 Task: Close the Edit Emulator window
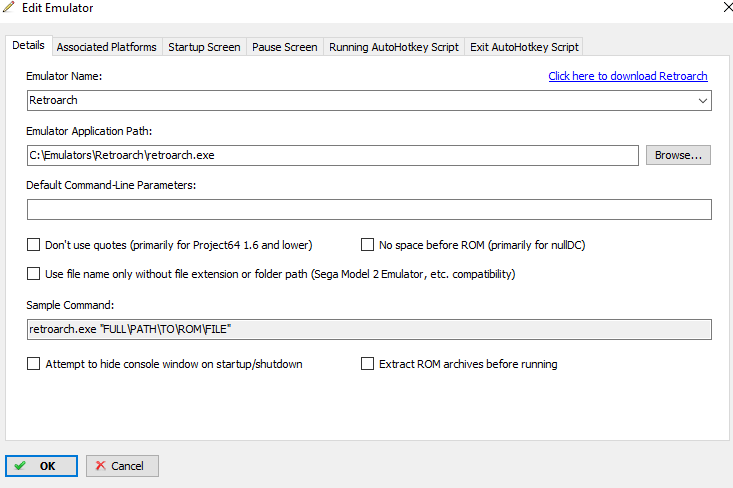(727, 7)
